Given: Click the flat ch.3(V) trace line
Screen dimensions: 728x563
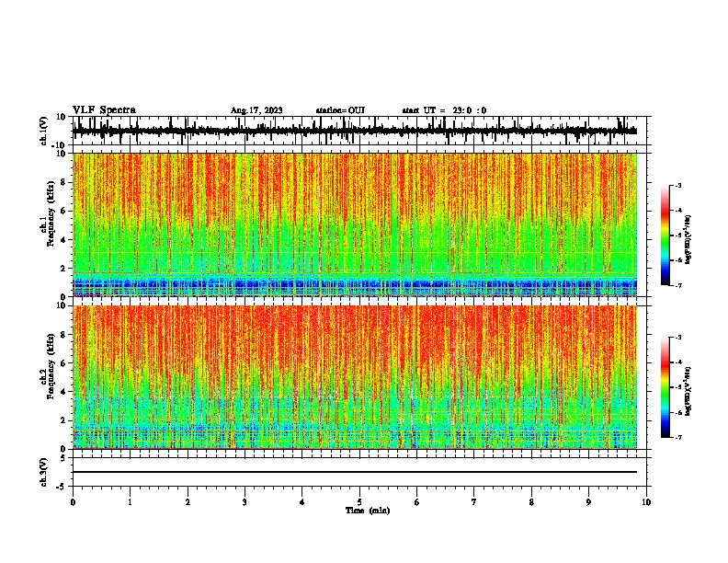Looking at the screenshot, I should pos(355,472).
